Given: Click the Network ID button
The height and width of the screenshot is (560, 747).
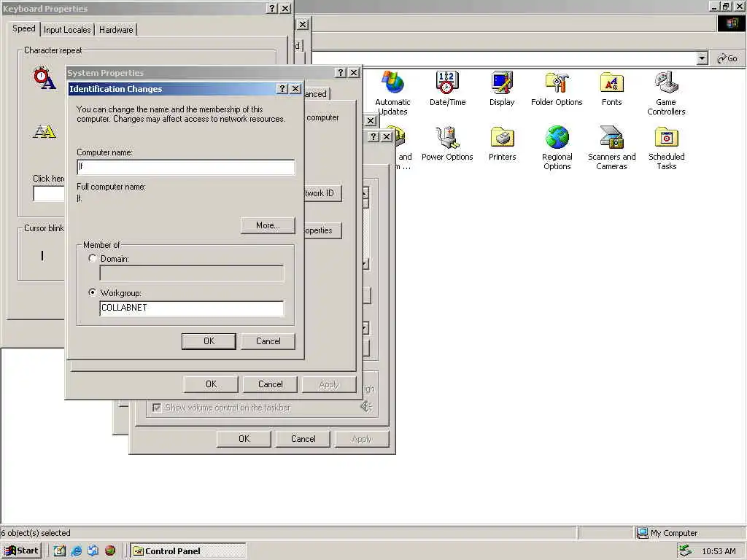Looking at the screenshot, I should [322, 192].
